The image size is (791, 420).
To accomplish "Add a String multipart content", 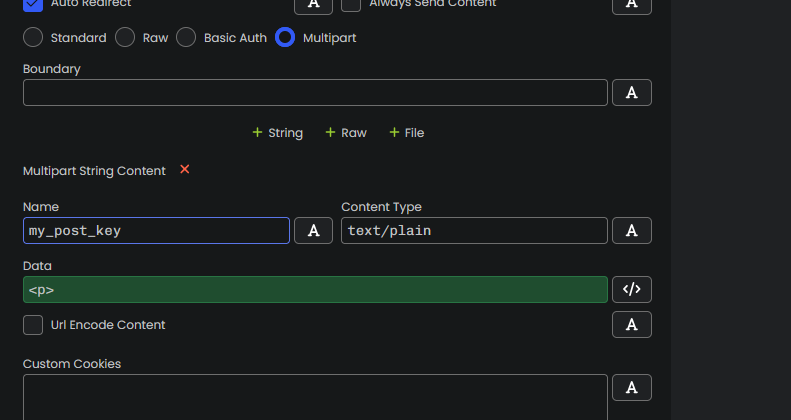I will click(277, 133).
